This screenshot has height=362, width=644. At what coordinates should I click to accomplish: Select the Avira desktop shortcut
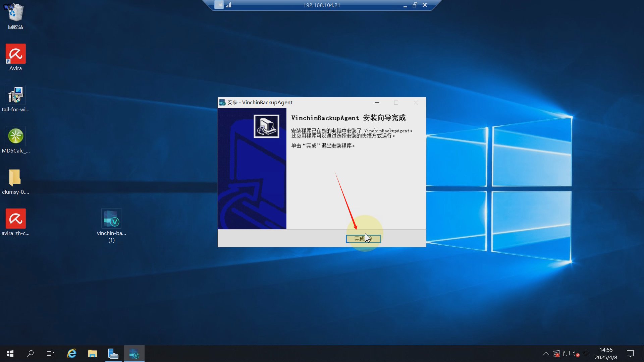(15, 54)
